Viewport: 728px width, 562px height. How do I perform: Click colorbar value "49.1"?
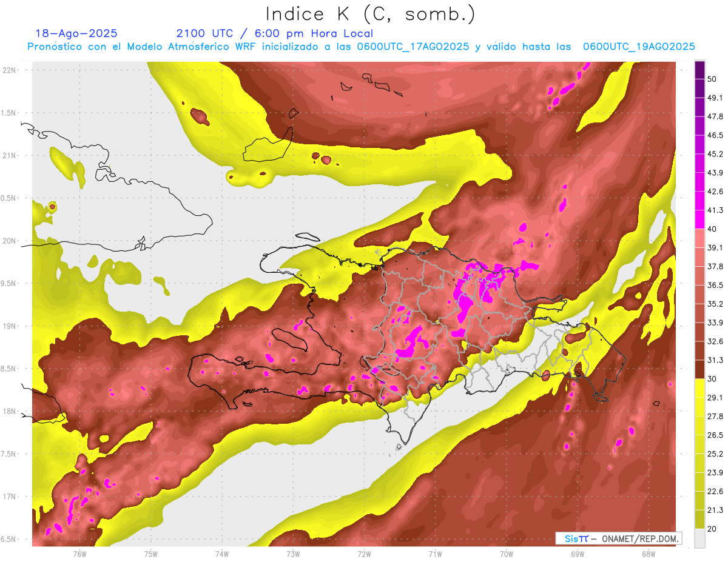click(x=715, y=98)
